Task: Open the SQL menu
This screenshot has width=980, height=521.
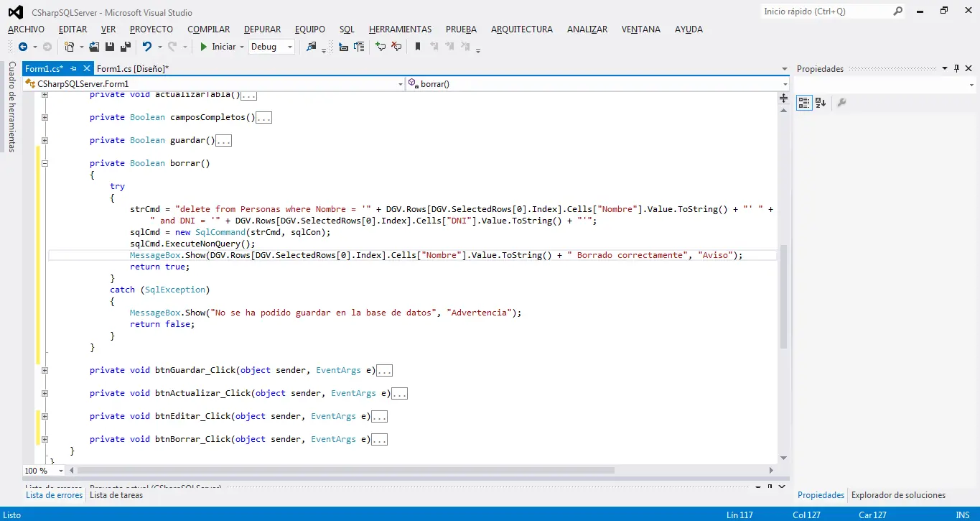Action: [x=347, y=29]
